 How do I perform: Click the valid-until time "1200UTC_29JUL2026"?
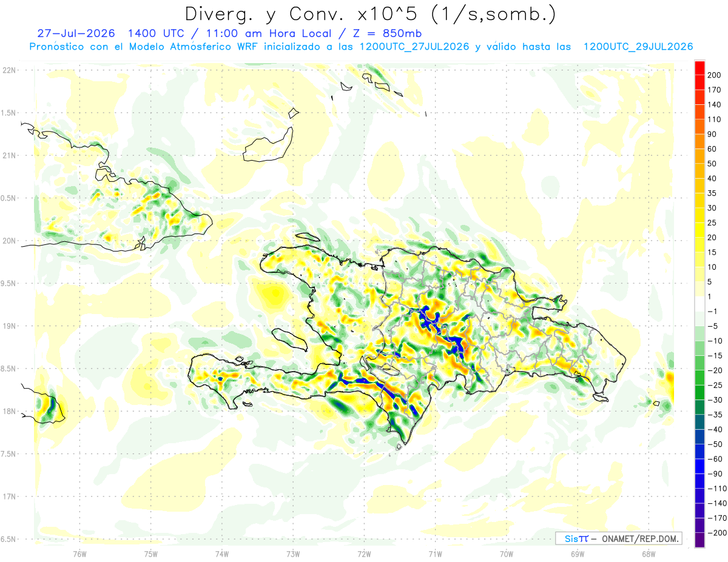click(638, 47)
